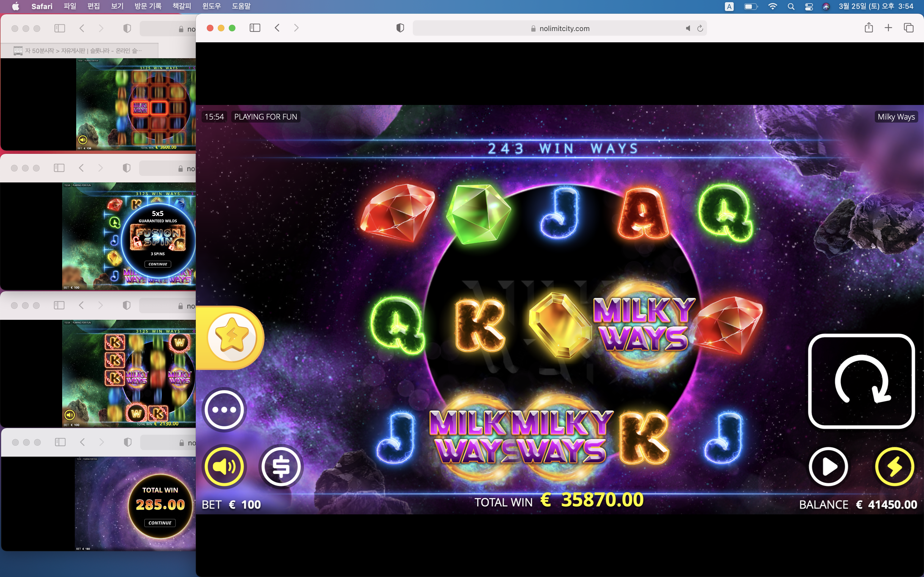Click CONTINUE under TOTAL WIN 285.00
This screenshot has height=577, width=924.
[160, 523]
